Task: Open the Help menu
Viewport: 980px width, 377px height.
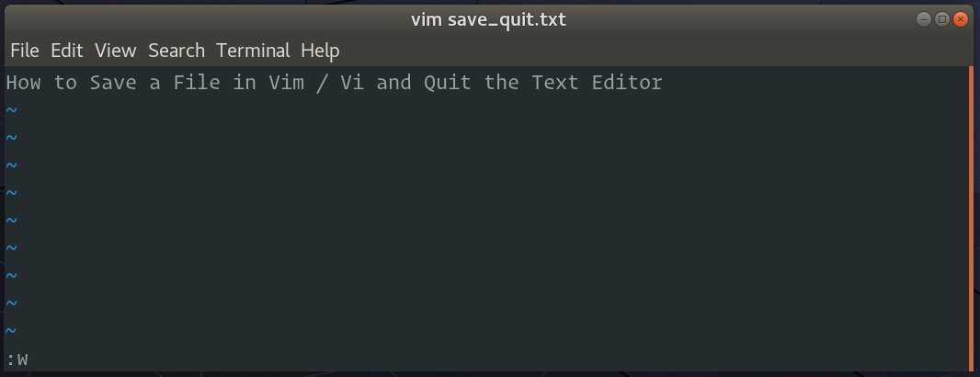Action: (320, 51)
